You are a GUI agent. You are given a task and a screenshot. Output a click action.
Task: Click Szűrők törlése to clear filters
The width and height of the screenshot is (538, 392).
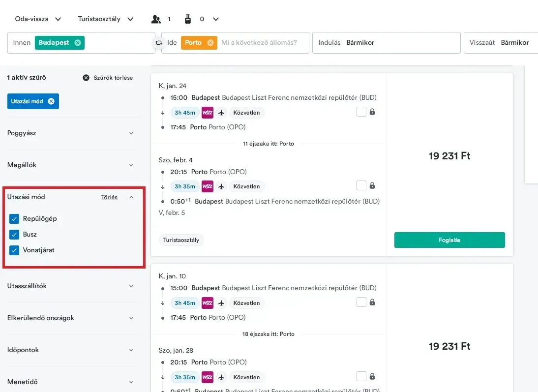click(x=113, y=78)
